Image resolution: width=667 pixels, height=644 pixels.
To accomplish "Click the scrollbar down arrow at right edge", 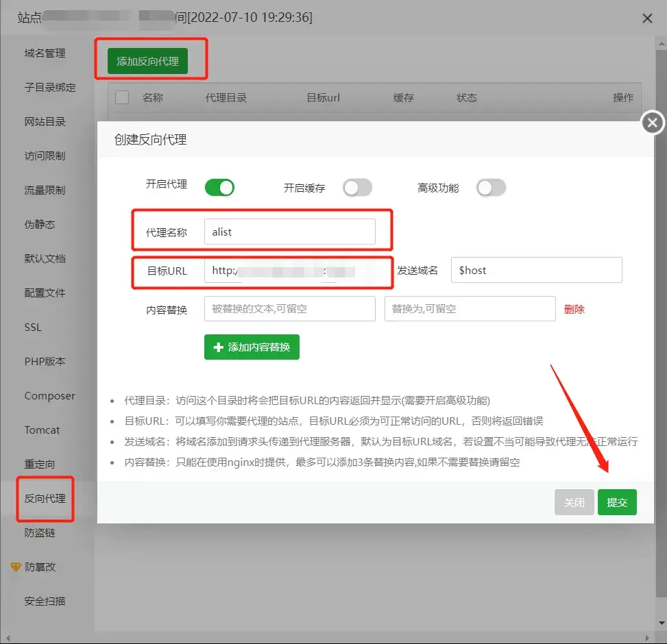I will click(x=662, y=623).
